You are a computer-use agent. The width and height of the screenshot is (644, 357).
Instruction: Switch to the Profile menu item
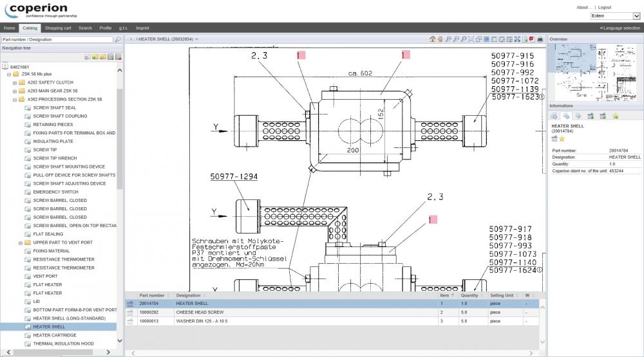(105, 28)
